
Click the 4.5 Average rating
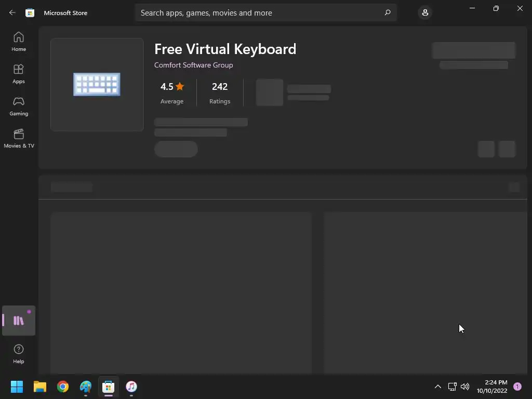pos(172,92)
